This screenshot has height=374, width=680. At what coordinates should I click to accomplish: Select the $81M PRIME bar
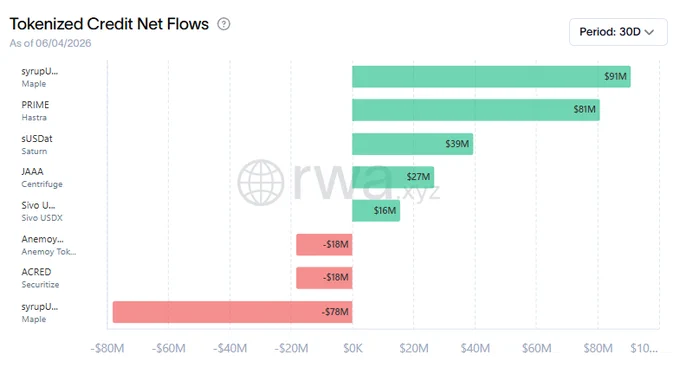coord(476,110)
